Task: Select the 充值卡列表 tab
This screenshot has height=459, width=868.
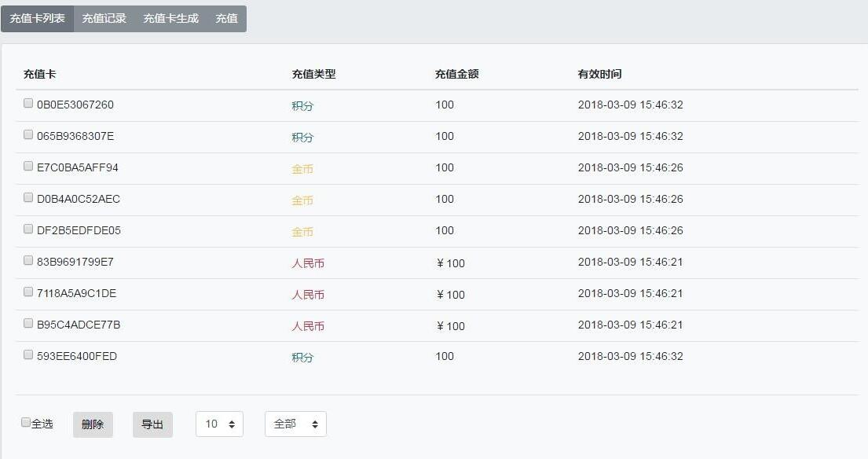Action: (38, 18)
